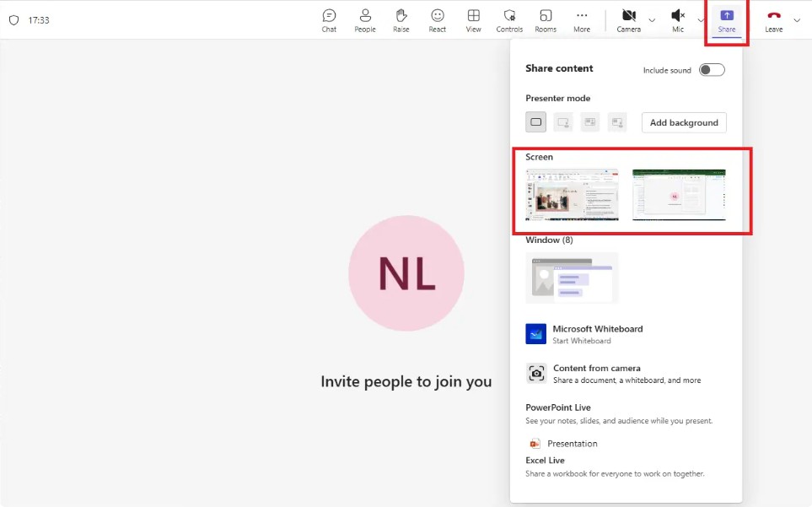Click the Add background button
The width and height of the screenshot is (812, 507).
[684, 123]
